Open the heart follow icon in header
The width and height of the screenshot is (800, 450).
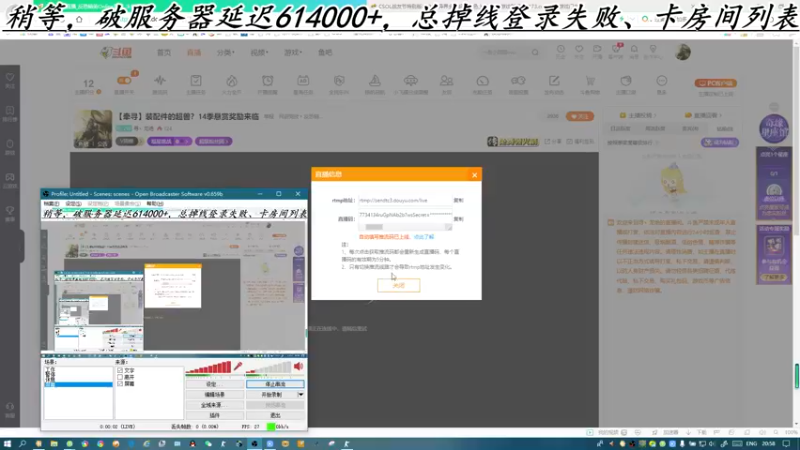click(579, 49)
